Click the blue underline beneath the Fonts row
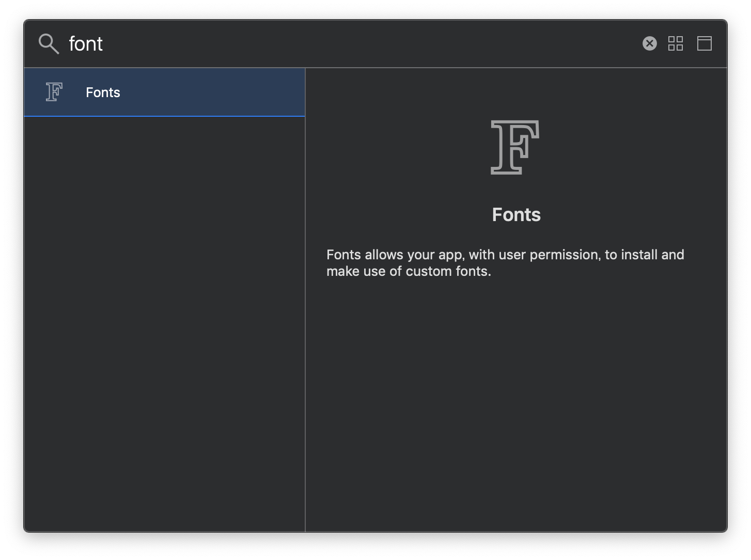Image resolution: width=751 pixels, height=560 pixels. pyautogui.click(x=164, y=116)
